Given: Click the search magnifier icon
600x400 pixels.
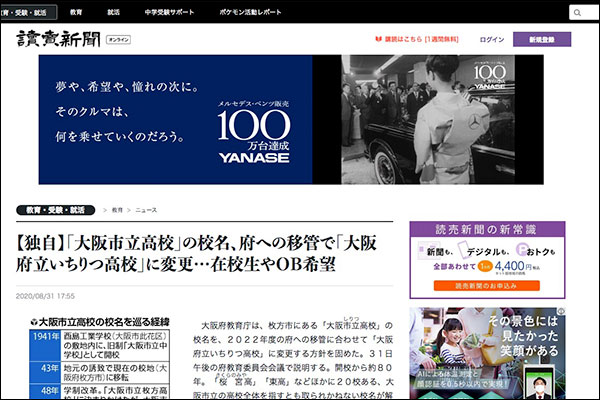Looking at the screenshot, I should pos(579,12).
